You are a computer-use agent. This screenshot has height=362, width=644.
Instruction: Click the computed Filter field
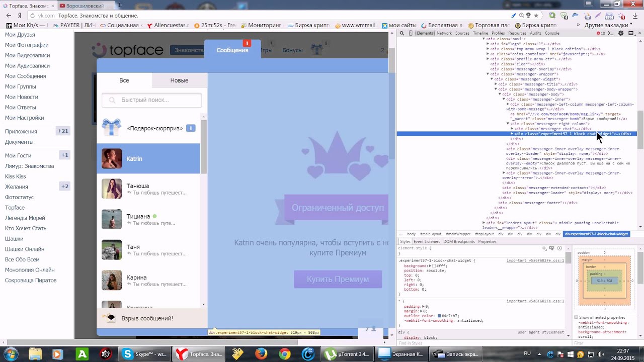[x=607, y=343]
